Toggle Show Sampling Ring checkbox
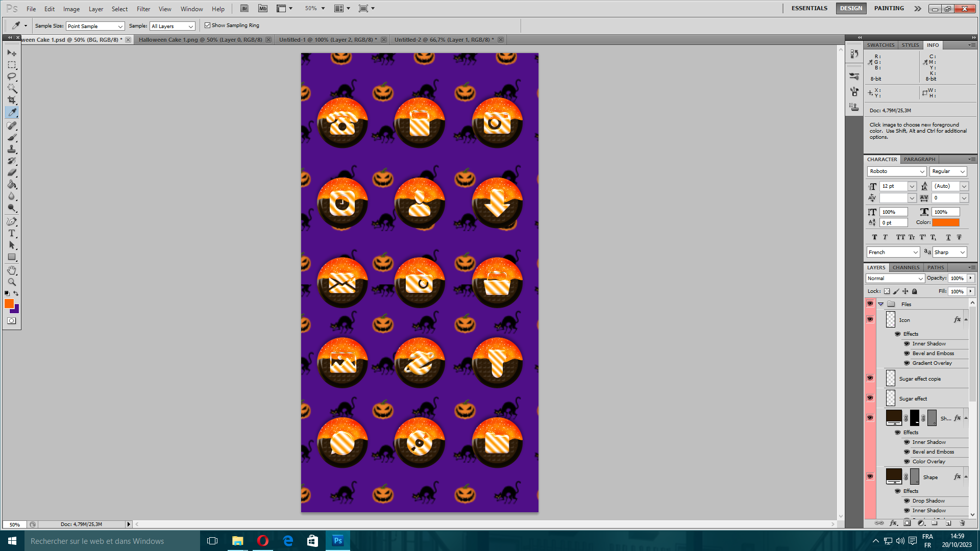 (208, 26)
